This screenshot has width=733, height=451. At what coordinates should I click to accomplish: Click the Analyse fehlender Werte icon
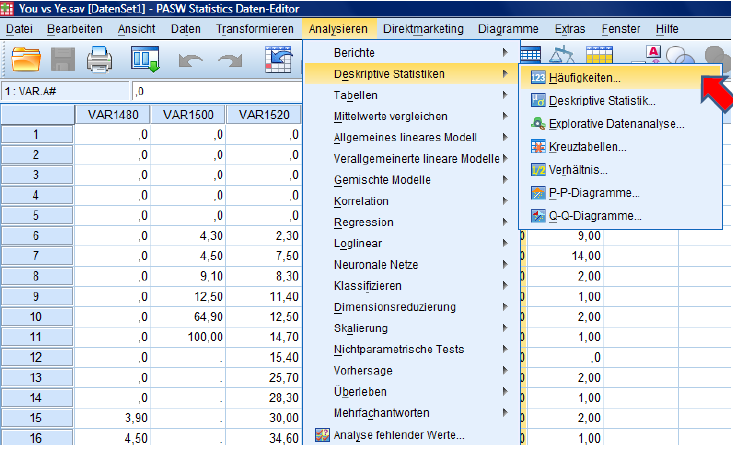tap(322, 435)
